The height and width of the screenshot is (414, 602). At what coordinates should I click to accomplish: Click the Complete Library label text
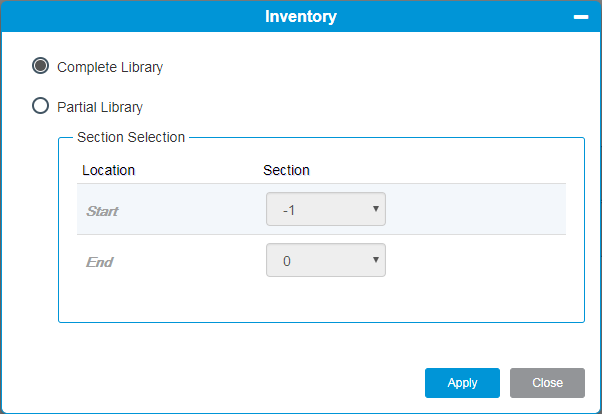click(x=110, y=67)
